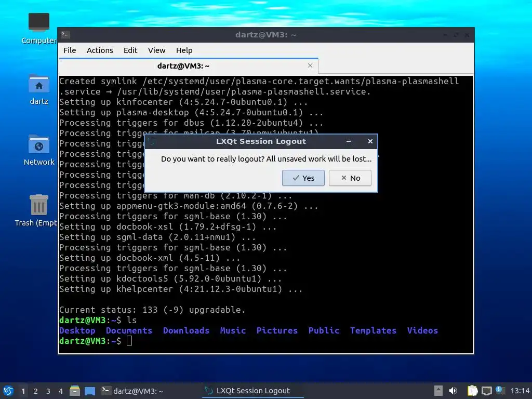532x399 pixels.
Task: Open the View menu in terminal
Action: tap(156, 50)
